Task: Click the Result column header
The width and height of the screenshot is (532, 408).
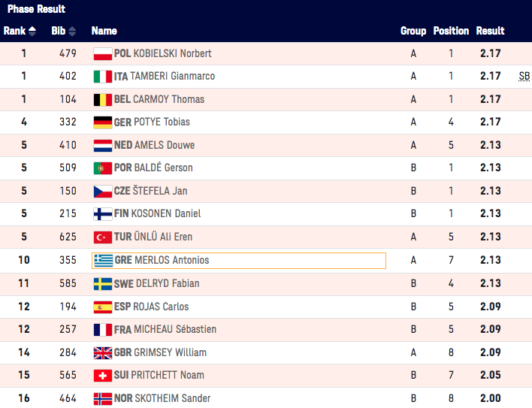Action: (490, 31)
